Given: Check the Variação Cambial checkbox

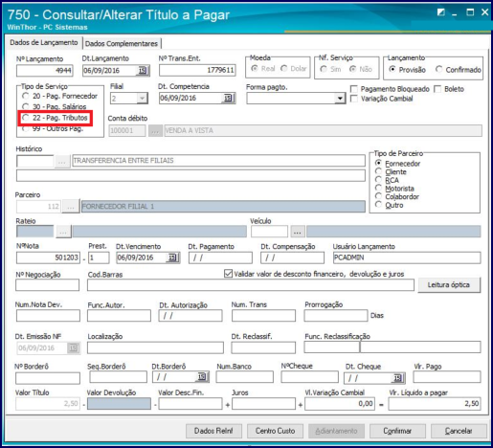Looking at the screenshot, I should click(354, 99).
